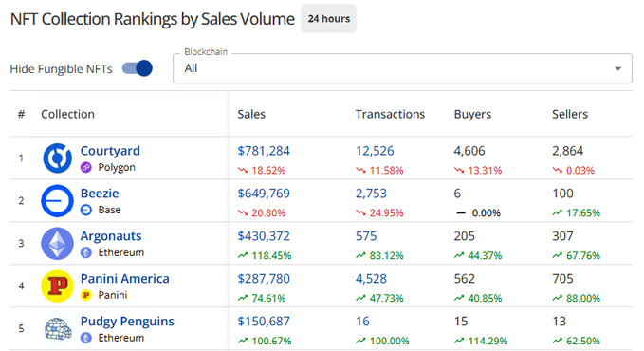
Task: Click Pudgy Penguins transactions count 16
Action: pyautogui.click(x=362, y=322)
